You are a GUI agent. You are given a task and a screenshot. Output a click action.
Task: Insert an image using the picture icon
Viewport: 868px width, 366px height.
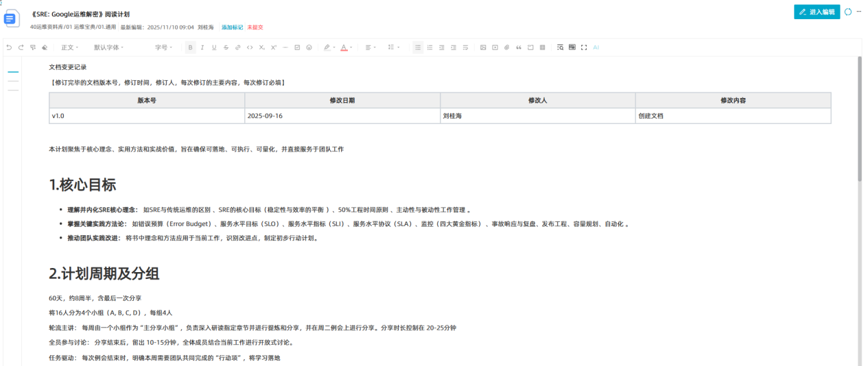pos(483,47)
